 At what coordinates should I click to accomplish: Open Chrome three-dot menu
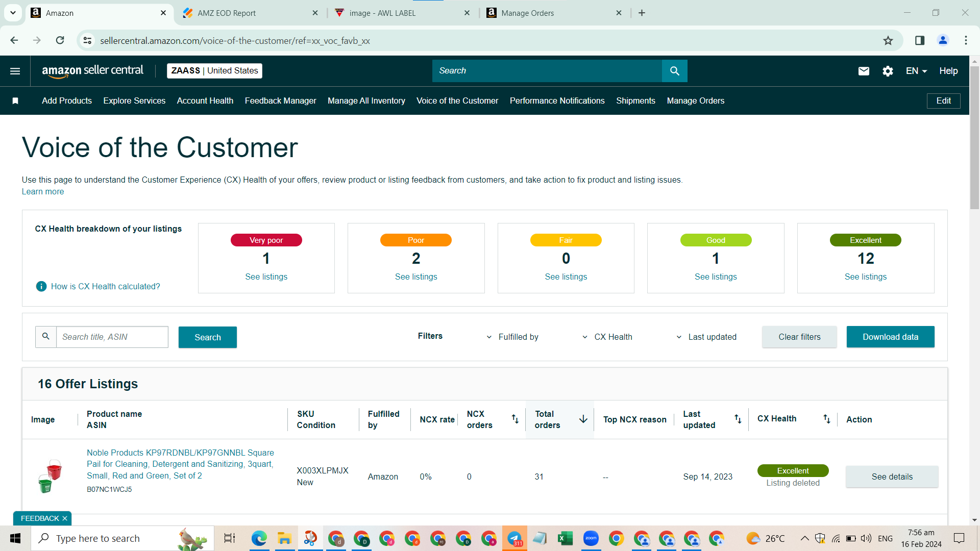click(966, 40)
